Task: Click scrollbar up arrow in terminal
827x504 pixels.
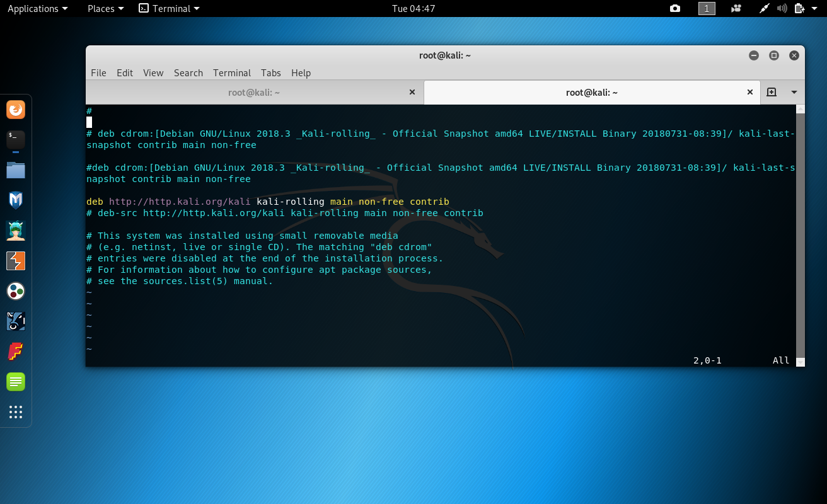Action: (x=801, y=109)
